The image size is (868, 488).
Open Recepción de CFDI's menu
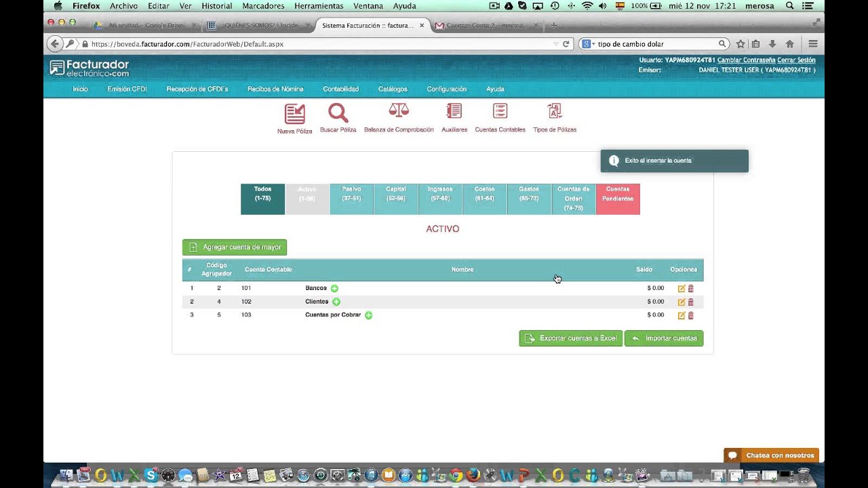(197, 89)
